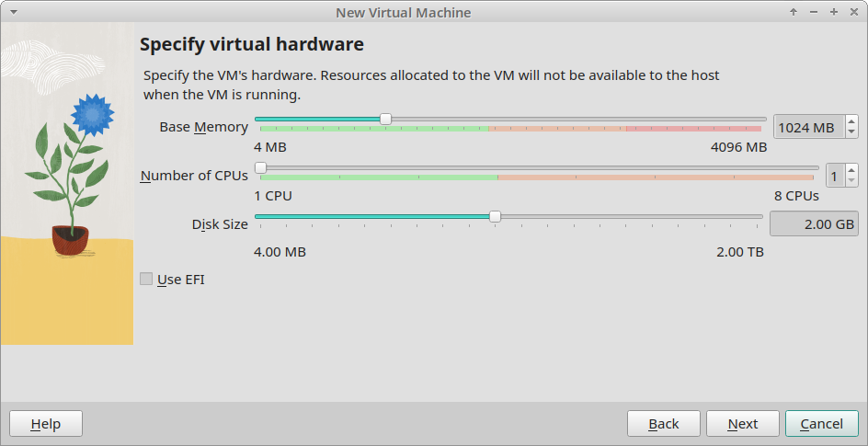Viewport: 868px width, 446px height.
Task: Open Help for virtual hardware
Action: pyautogui.click(x=46, y=423)
